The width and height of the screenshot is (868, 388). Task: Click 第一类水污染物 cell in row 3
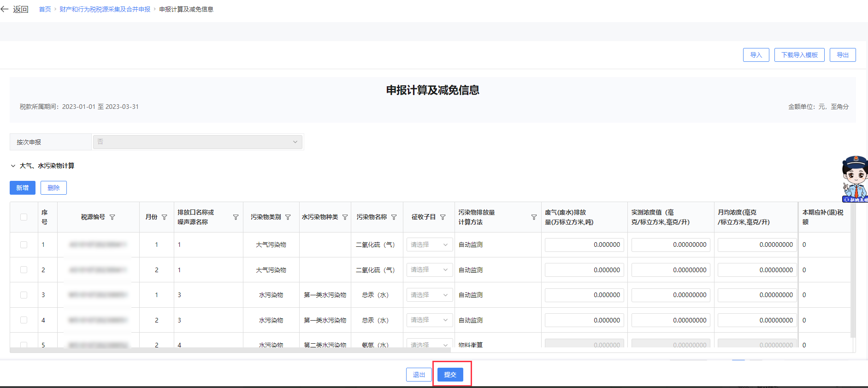pyautogui.click(x=325, y=295)
